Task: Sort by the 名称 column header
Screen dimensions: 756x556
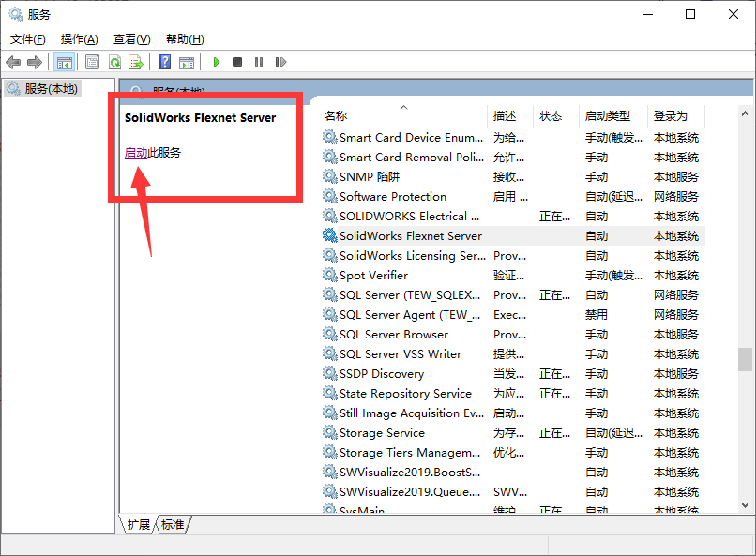Action: pos(404,115)
